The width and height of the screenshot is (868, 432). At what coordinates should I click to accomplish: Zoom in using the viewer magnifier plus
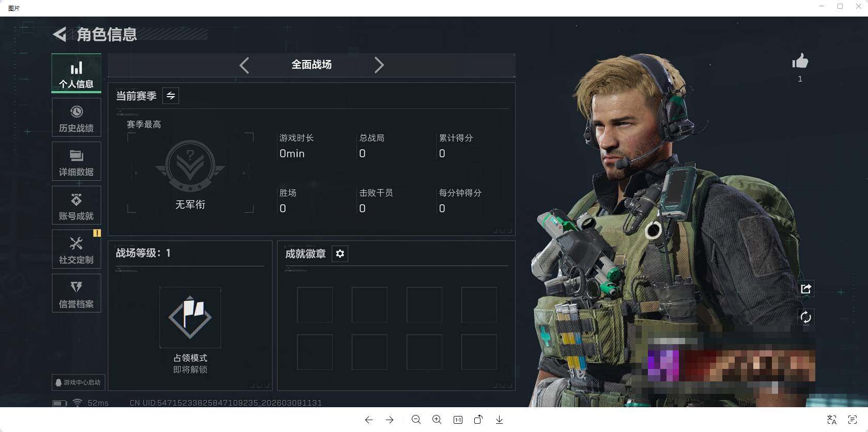tap(437, 420)
